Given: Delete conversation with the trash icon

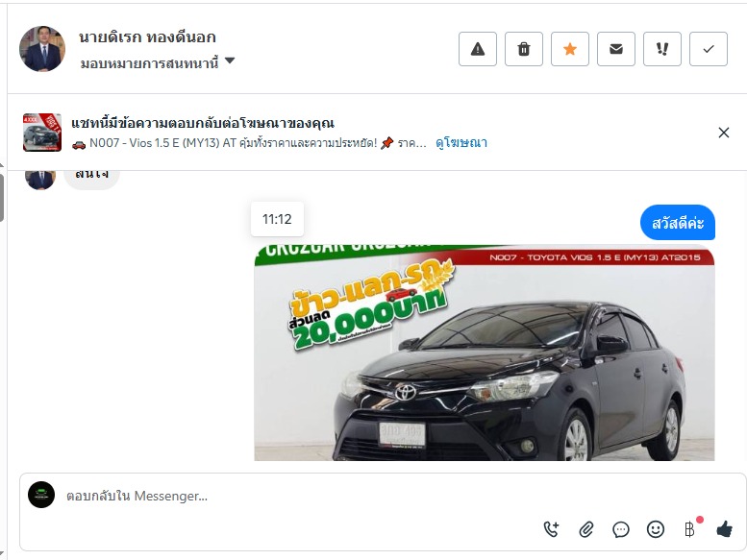Looking at the screenshot, I should (x=524, y=49).
